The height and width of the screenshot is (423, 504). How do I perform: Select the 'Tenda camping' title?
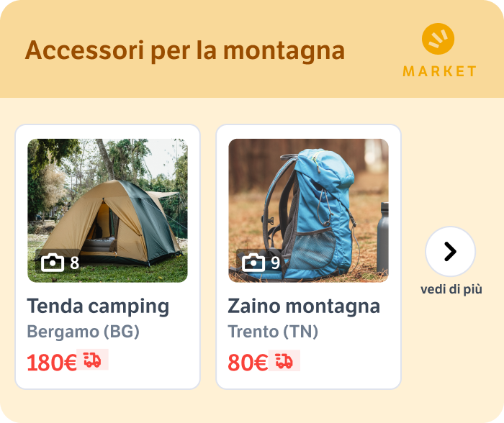(98, 306)
